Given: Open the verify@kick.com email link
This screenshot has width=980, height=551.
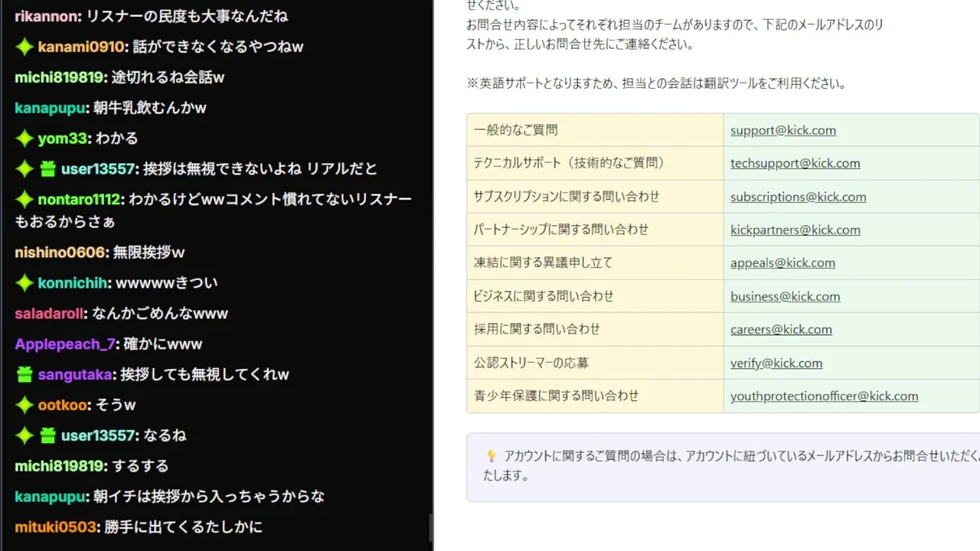Looking at the screenshot, I should [776, 363].
